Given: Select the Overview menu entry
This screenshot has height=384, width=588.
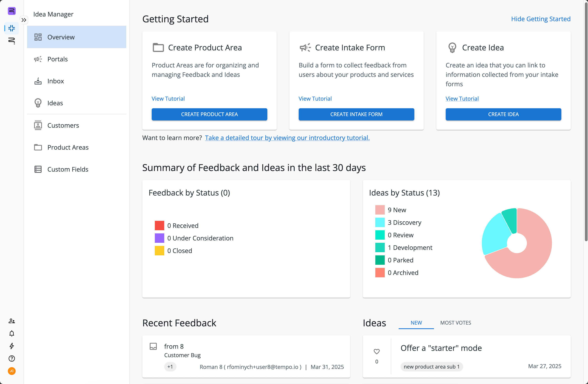Looking at the screenshot, I should 61,37.
